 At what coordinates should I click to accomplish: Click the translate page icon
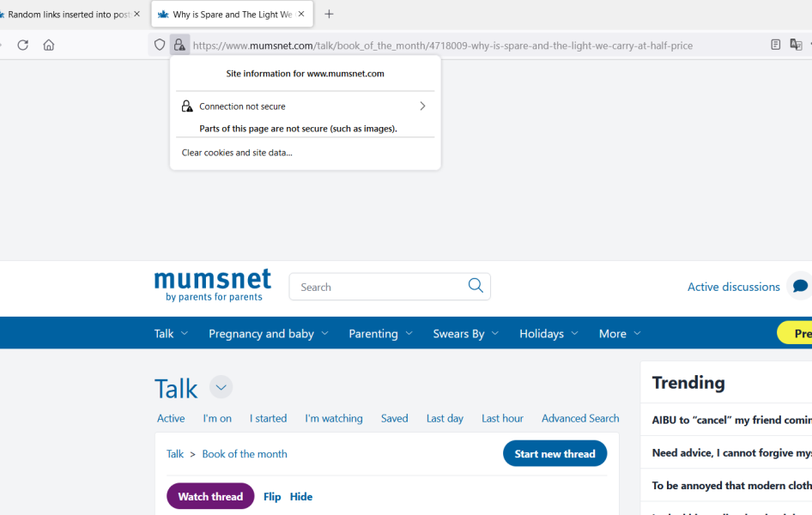click(796, 45)
